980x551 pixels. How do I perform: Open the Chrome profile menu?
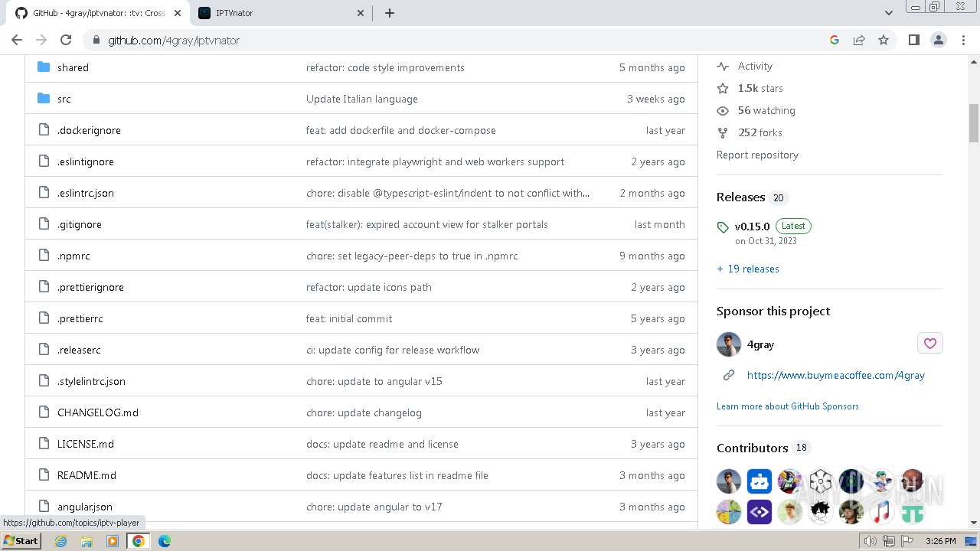[939, 40]
